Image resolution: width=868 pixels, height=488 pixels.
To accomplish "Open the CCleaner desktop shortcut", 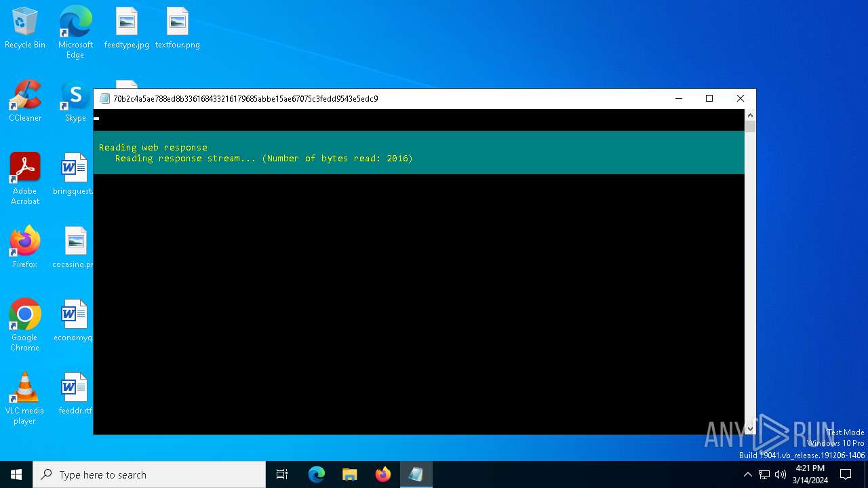I will pos(25,102).
